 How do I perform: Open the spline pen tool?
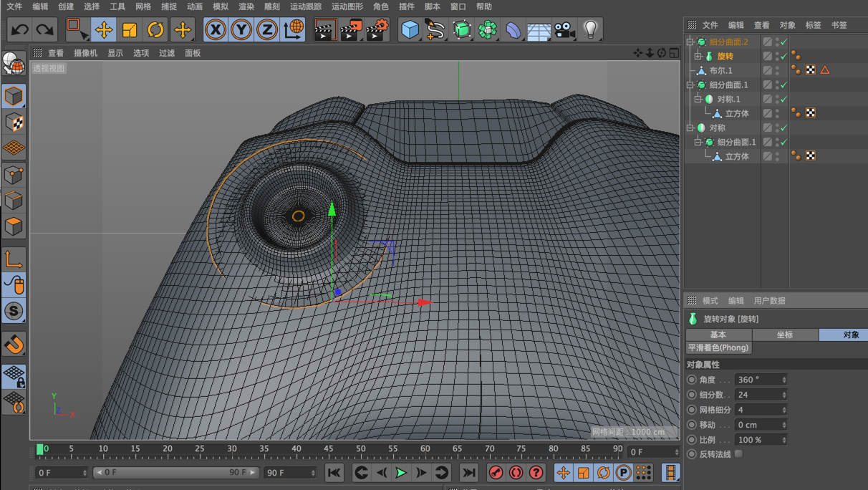pos(435,29)
